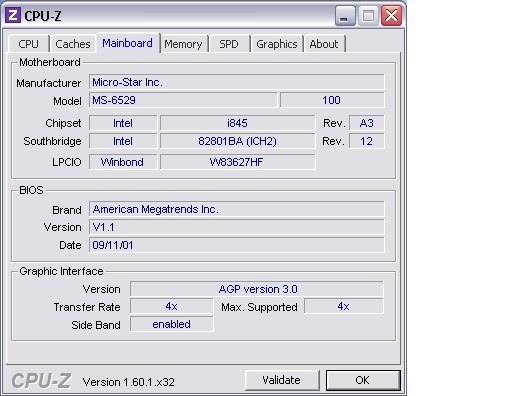The image size is (512, 396).
Task: Click the CPU-Z app icon in title bar
Action: pos(13,15)
